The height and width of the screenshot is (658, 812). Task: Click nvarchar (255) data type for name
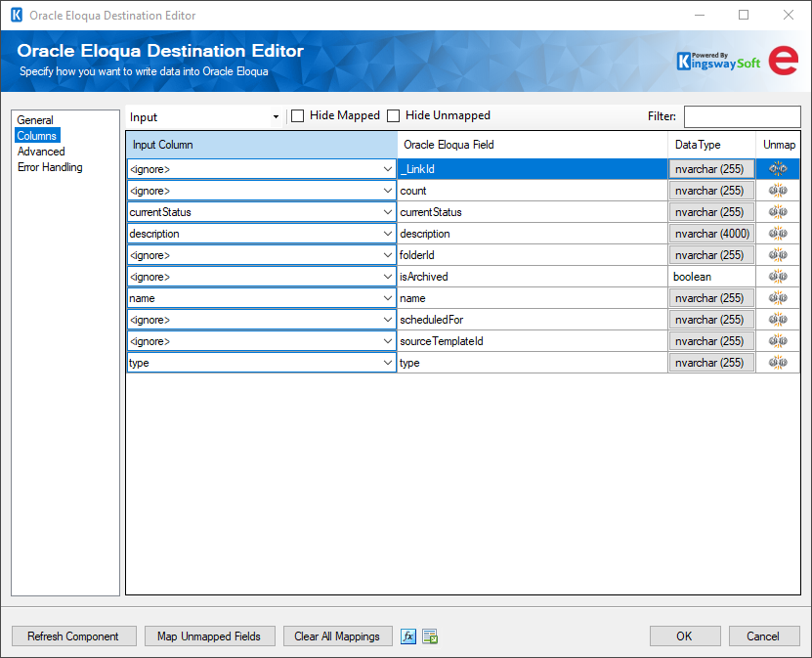click(711, 298)
